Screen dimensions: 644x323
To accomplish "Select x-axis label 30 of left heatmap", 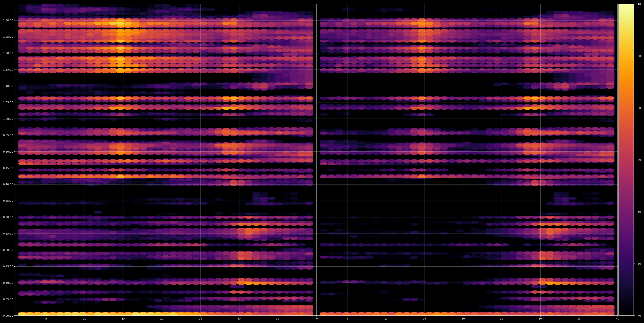I will coord(239,319).
